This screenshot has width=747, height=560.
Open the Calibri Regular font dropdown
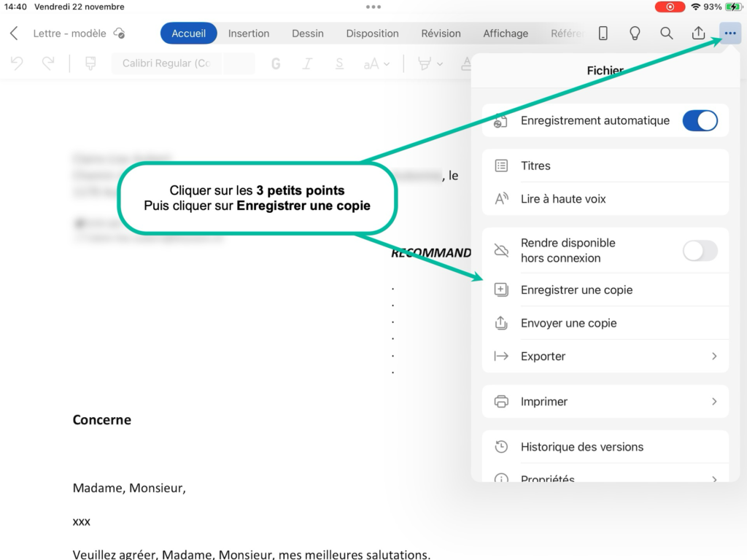(166, 63)
